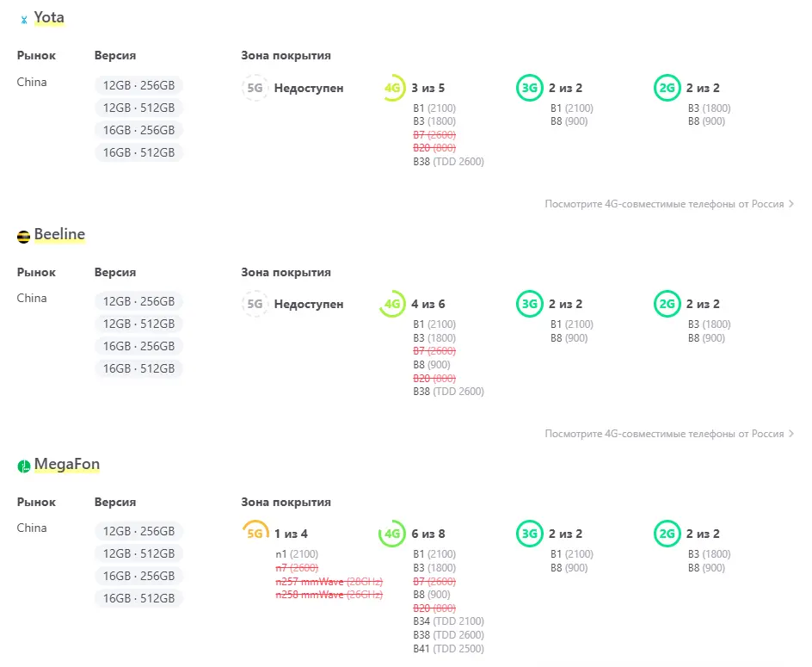Open the Yota operator heading link
This screenshot has height=667, width=812.
click(x=49, y=18)
